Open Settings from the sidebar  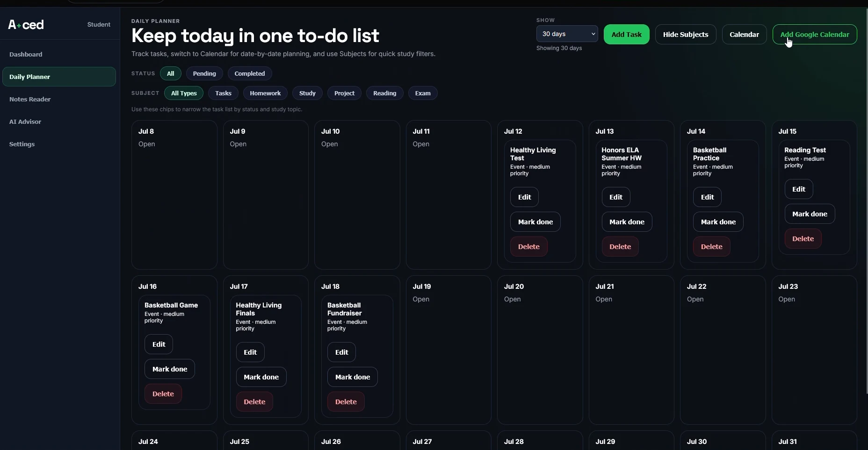pos(22,144)
